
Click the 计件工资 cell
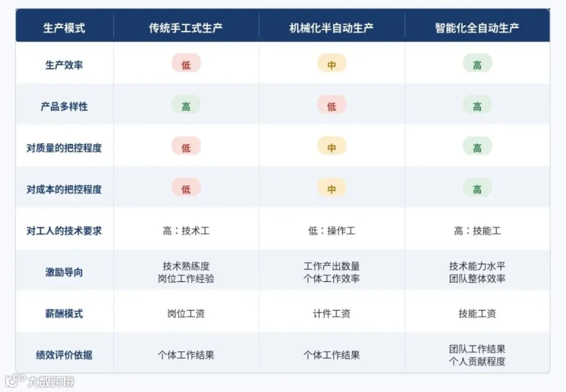[331, 313]
